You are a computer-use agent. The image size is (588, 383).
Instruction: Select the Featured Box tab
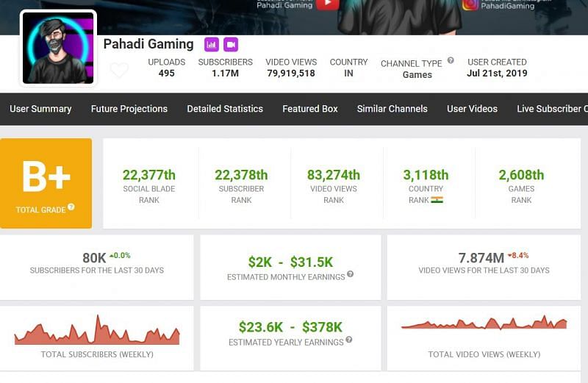tap(310, 109)
